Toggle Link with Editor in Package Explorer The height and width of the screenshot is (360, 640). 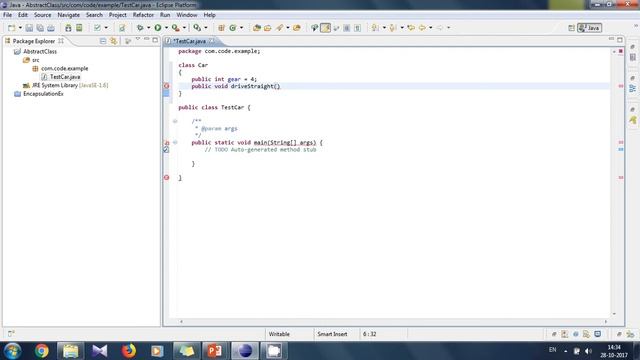tap(113, 41)
